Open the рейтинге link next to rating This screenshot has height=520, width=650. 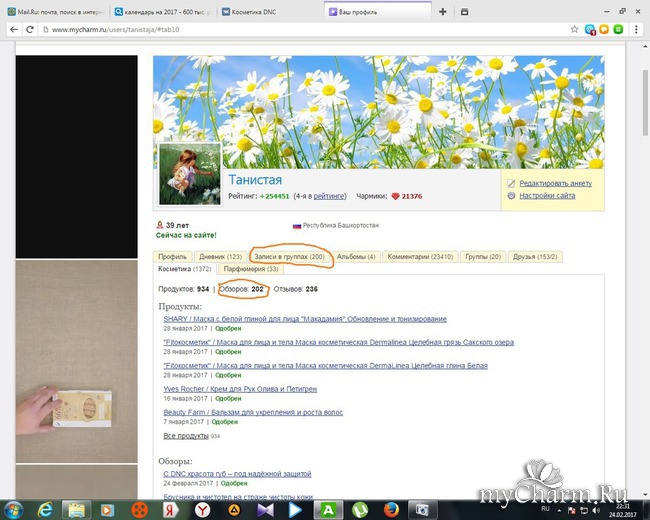(x=330, y=196)
